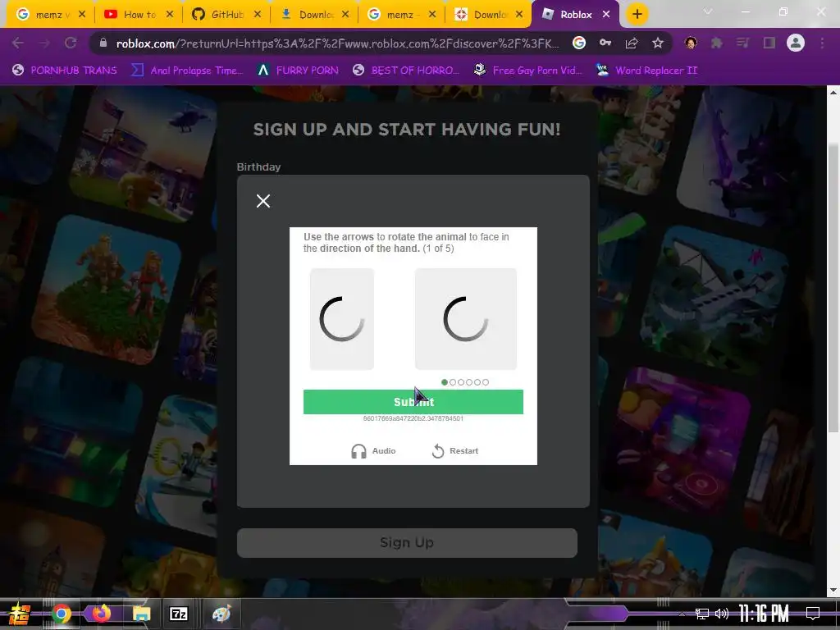
Task: Open Paint from the taskbar
Action: click(x=221, y=614)
